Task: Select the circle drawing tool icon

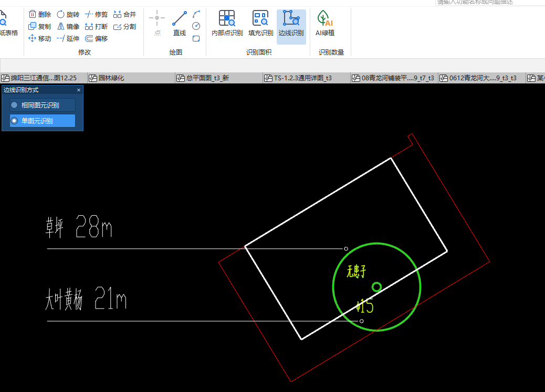Action: tap(196, 26)
